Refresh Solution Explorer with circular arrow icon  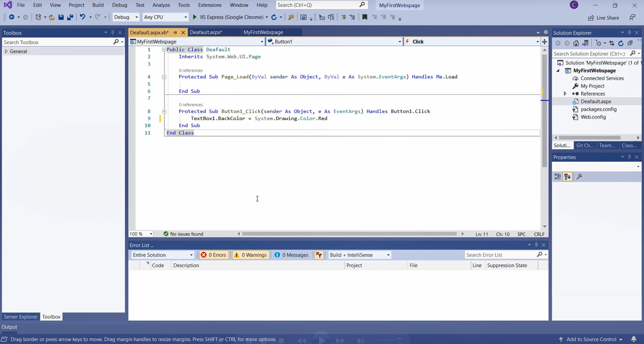point(621,43)
